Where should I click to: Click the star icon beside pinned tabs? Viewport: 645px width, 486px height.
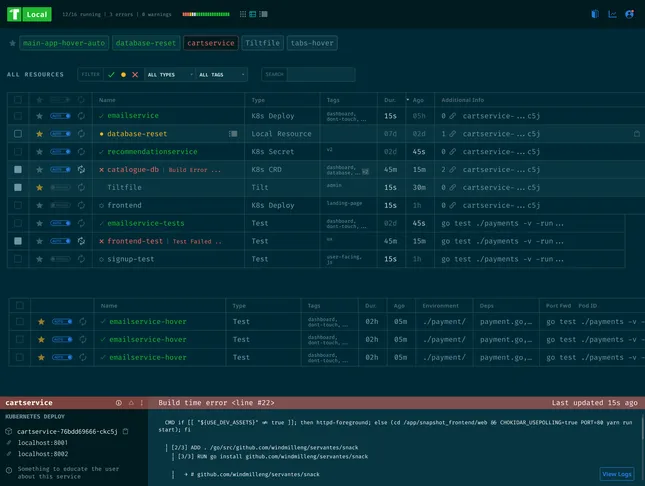click(x=12, y=43)
